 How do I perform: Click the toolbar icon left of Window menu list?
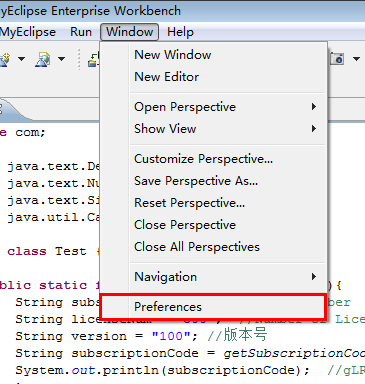click(93, 59)
